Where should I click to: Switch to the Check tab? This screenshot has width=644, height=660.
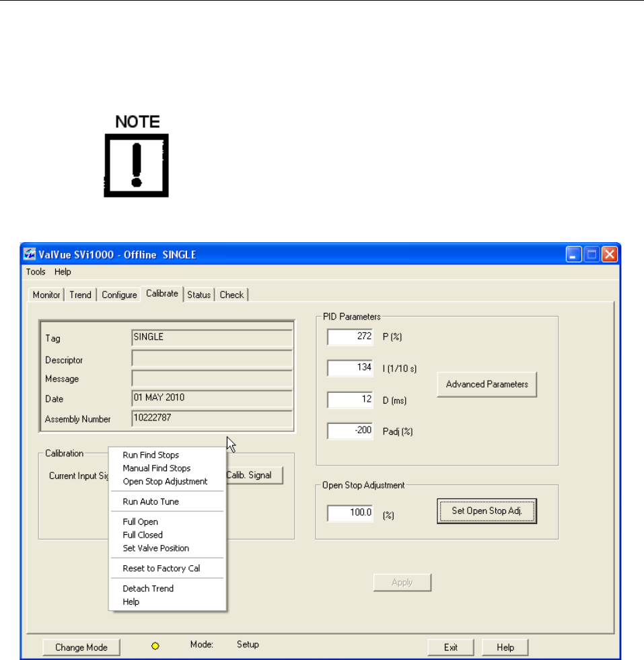[231, 295]
